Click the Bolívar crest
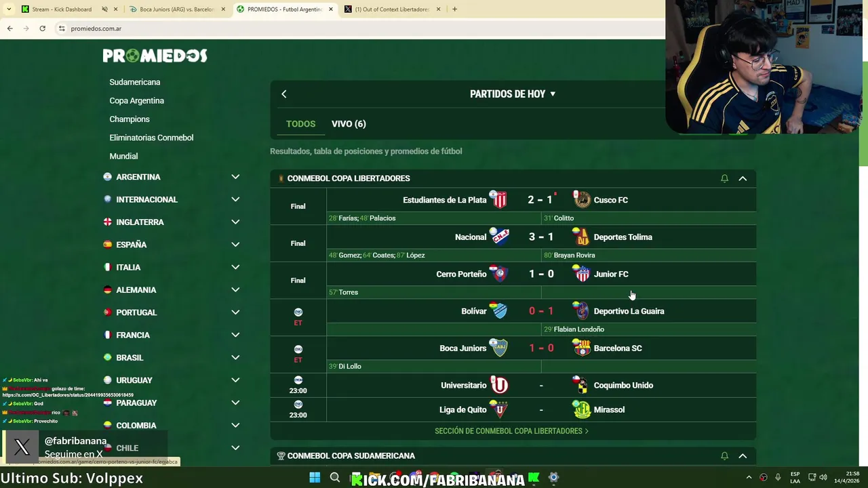 pos(499,311)
